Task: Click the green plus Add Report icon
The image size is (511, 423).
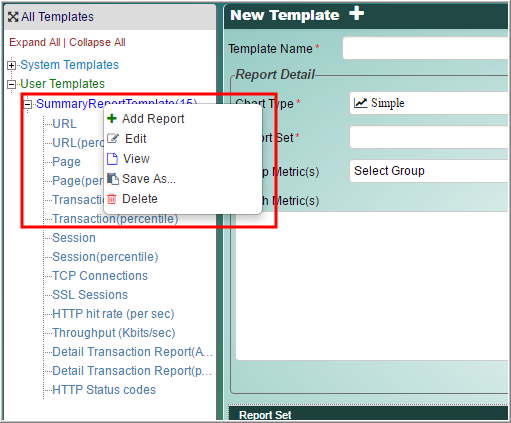Action: pyautogui.click(x=112, y=118)
